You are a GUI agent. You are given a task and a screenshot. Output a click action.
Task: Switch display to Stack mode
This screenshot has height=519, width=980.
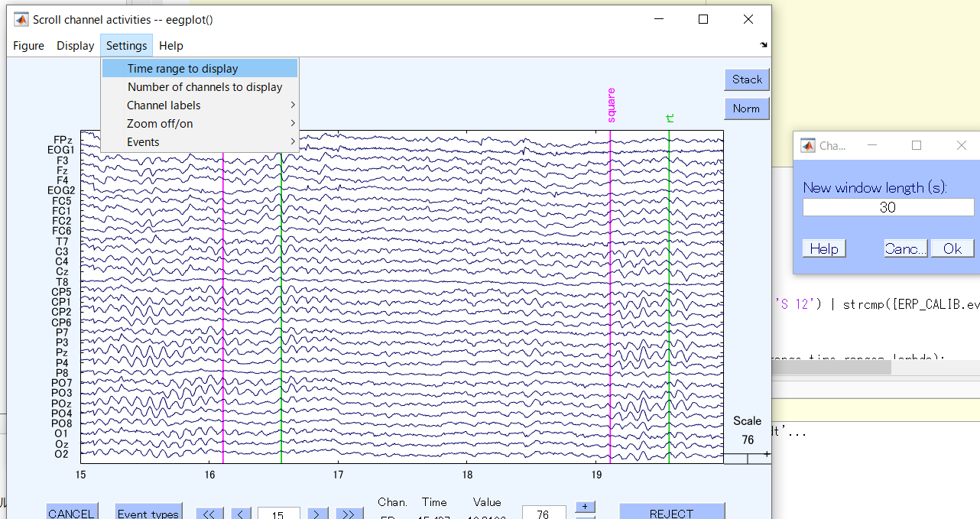pos(746,79)
